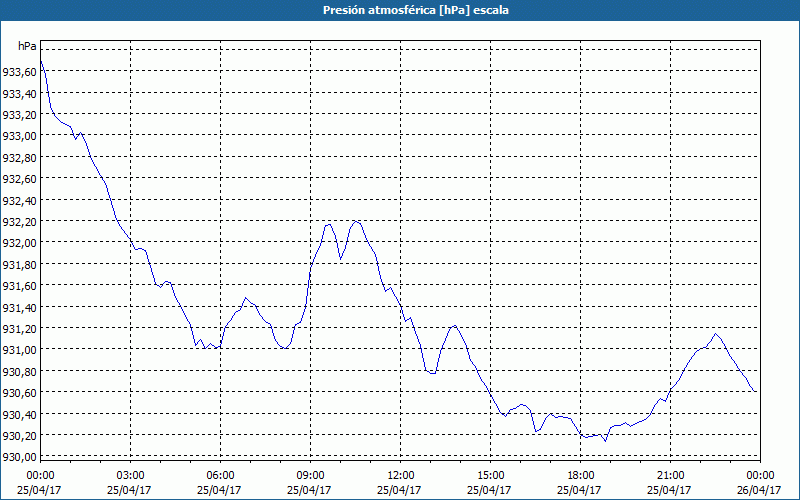Click the 03:00 time label

pos(130,476)
